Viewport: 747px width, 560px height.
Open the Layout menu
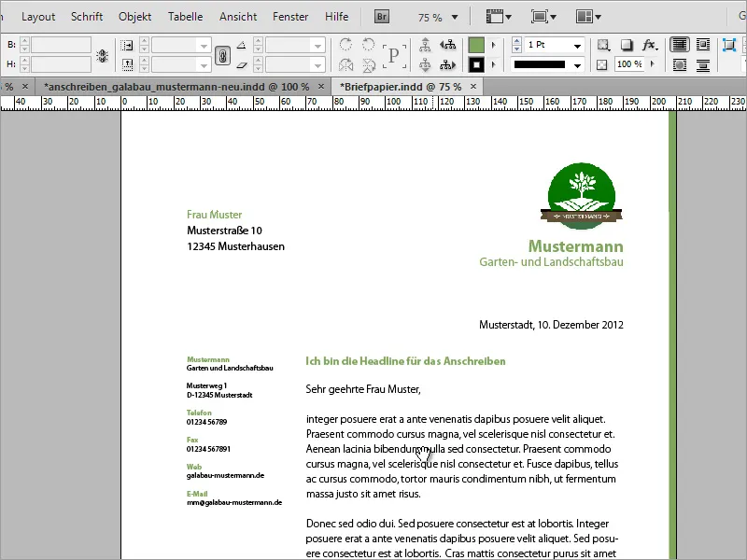pyautogui.click(x=38, y=17)
